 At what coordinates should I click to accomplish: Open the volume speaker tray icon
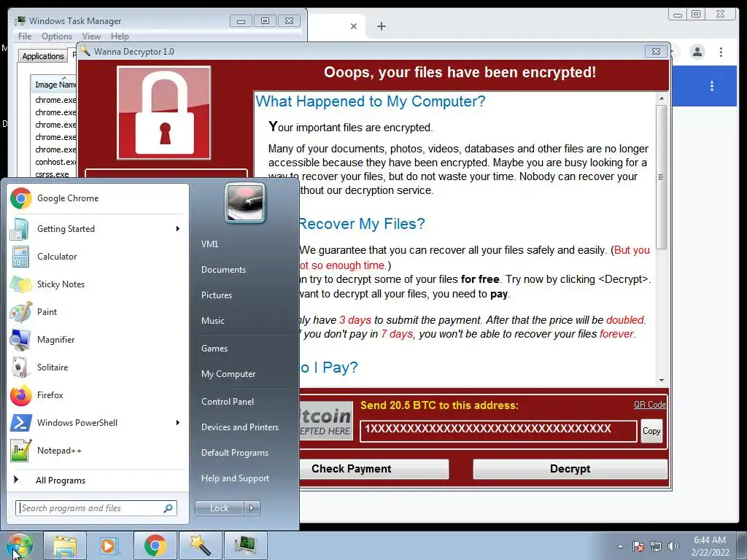pos(673,546)
